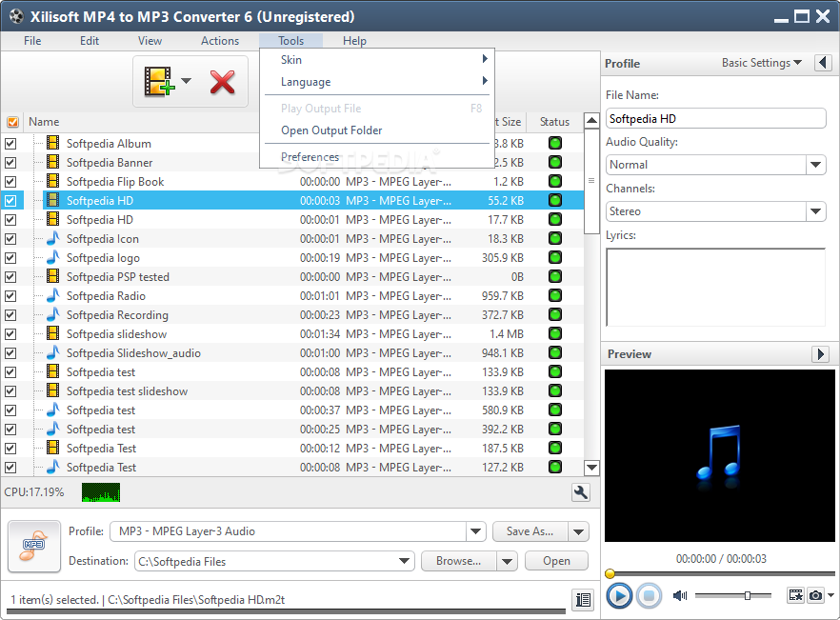Open the snapshot options arrow next to camera

[830, 595]
